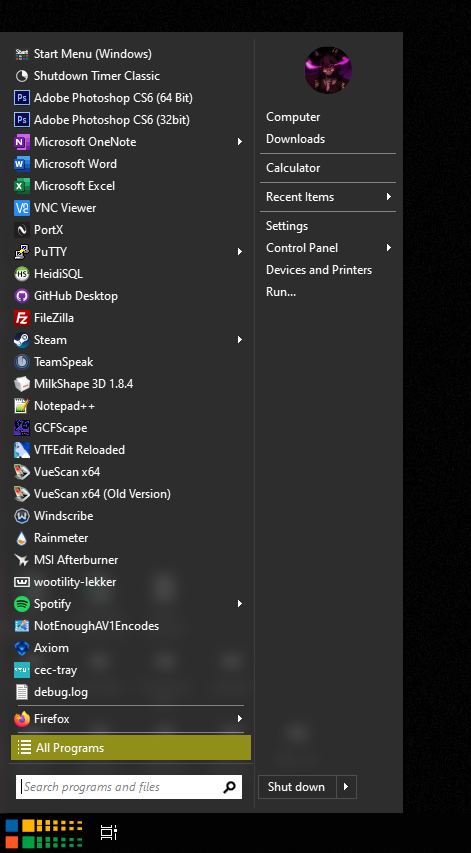The image size is (471, 853).
Task: Click the TeamSpeak icon
Action: [22, 362]
